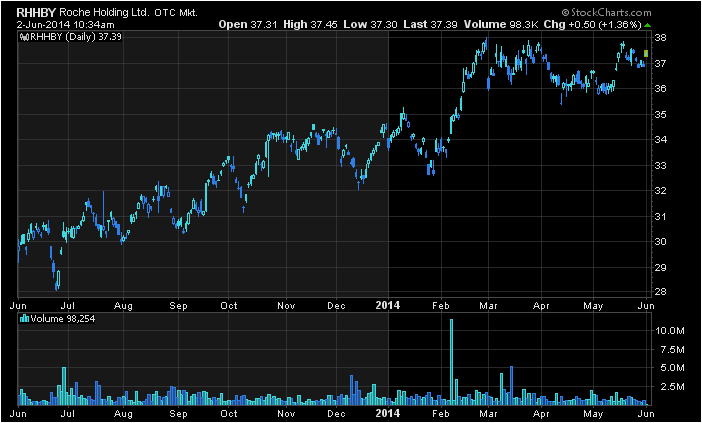Screen dimensions: 702x423
Task: Click the RHHBY ticker symbol in the header
Action: point(37,12)
